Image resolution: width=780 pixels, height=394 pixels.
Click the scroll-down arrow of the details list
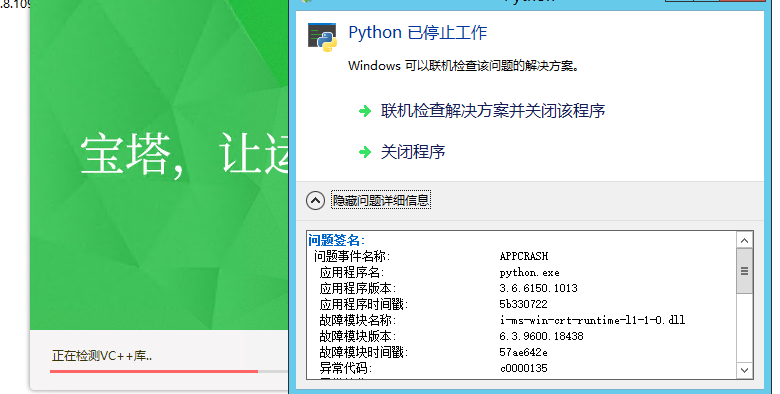pos(744,370)
